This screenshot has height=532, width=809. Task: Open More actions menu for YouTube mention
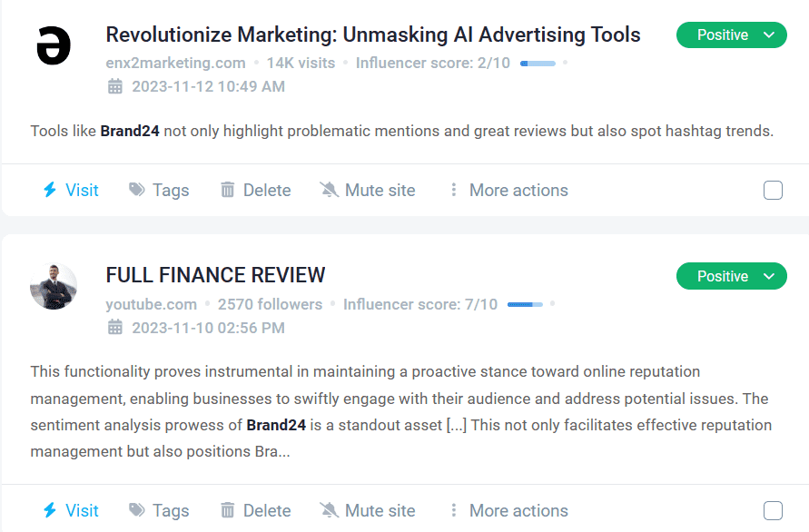coord(454,510)
